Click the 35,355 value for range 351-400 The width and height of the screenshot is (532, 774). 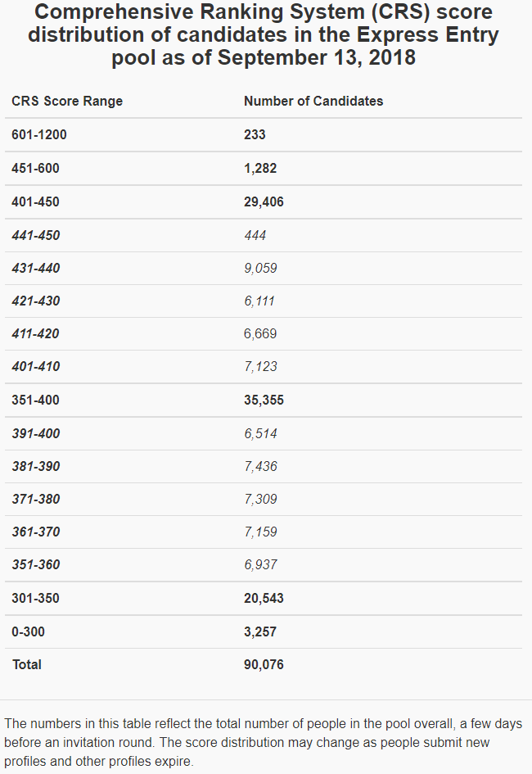[x=264, y=401]
